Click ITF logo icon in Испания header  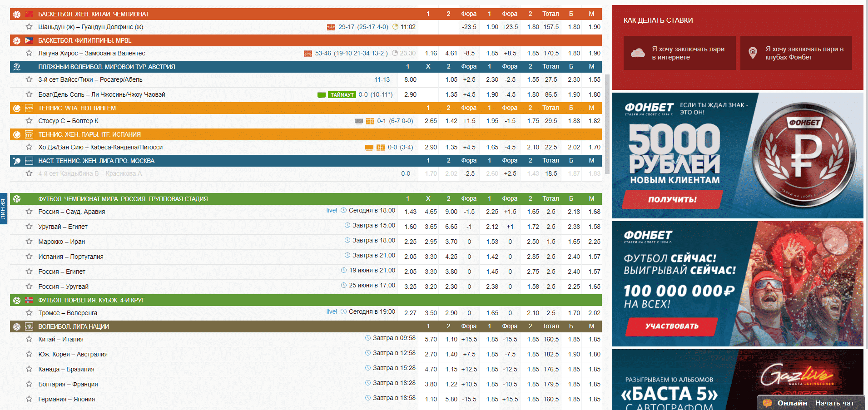coord(29,134)
